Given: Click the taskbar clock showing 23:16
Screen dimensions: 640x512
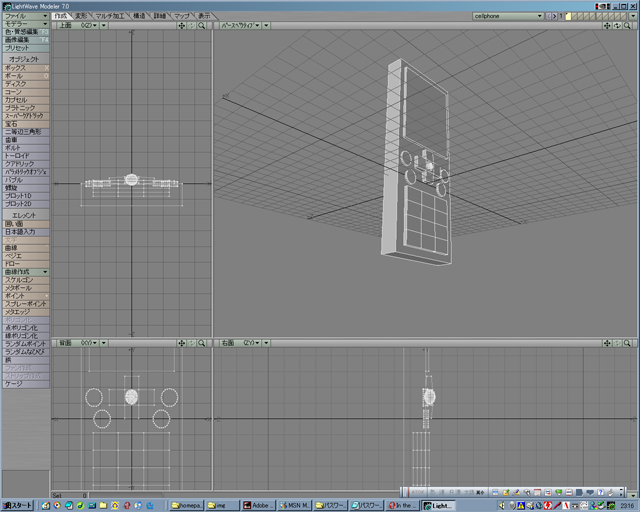Looking at the screenshot, I should (628, 506).
